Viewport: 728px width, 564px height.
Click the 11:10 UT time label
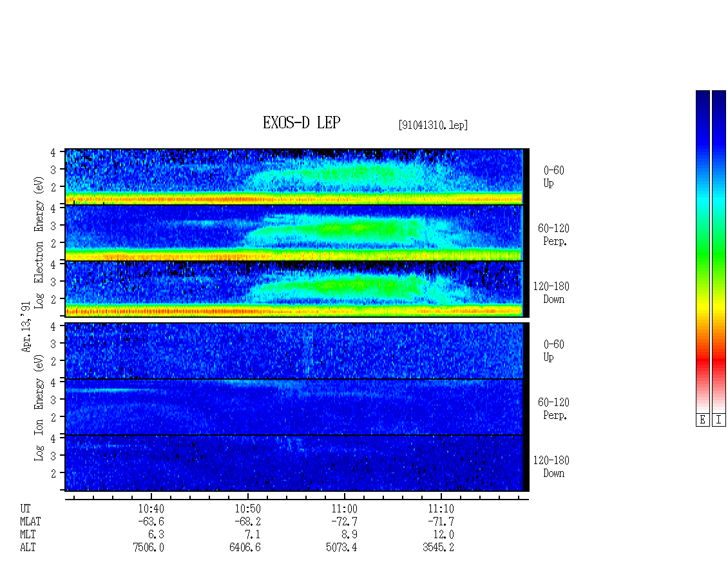coord(441,509)
